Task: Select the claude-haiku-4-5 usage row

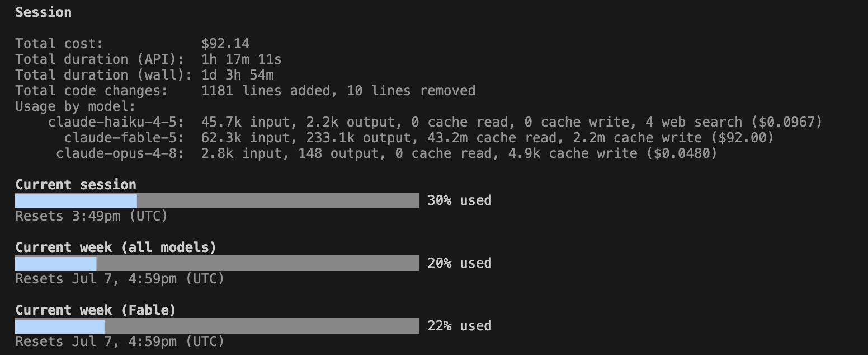Action: click(x=435, y=122)
